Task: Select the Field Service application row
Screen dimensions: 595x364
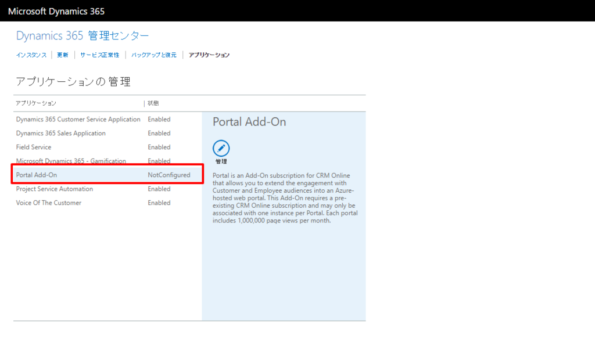Action: click(107, 147)
